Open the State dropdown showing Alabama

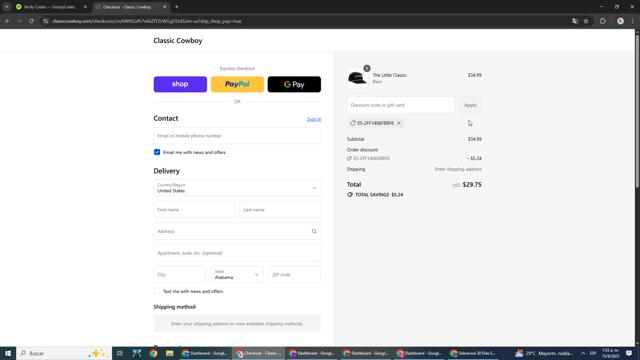click(x=237, y=275)
